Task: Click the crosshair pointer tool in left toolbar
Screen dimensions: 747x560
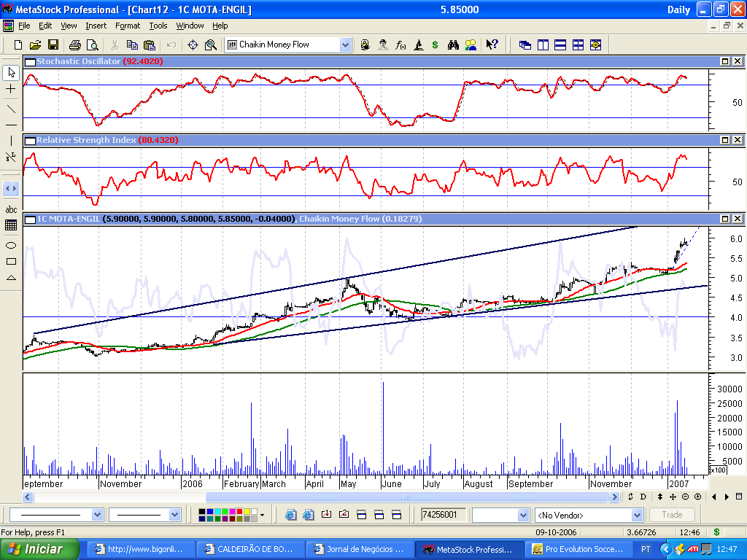Action: coord(11,88)
